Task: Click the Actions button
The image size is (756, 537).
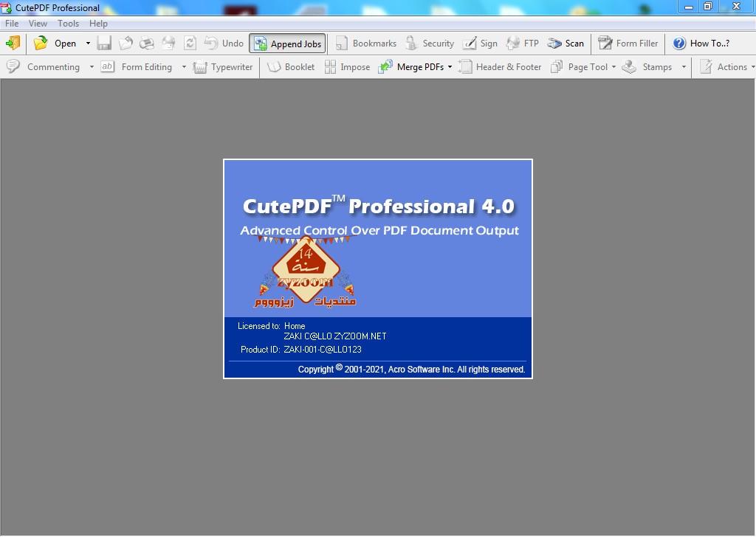Action: 724,67
